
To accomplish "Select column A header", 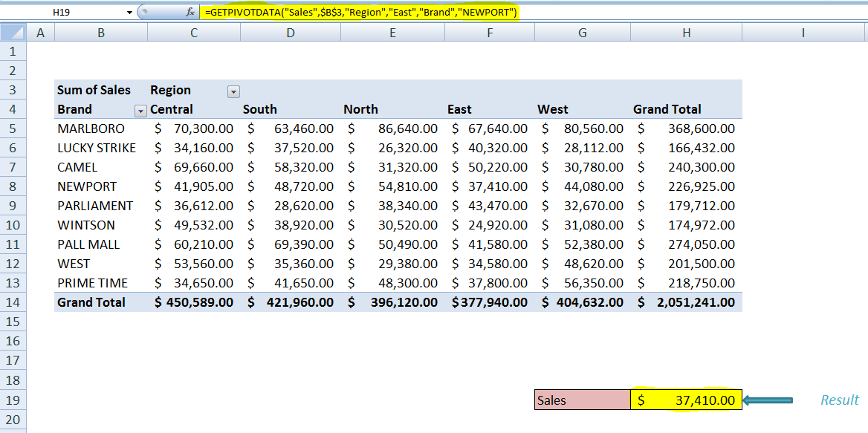I will pyautogui.click(x=40, y=33).
